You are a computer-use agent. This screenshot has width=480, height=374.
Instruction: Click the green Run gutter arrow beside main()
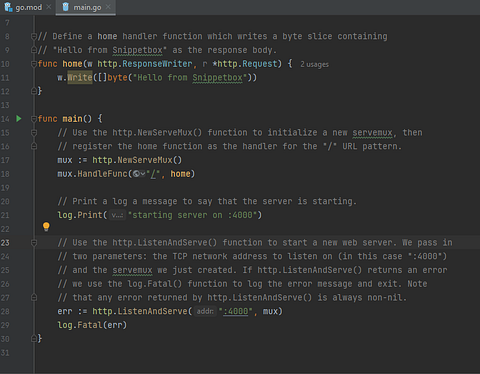point(19,119)
